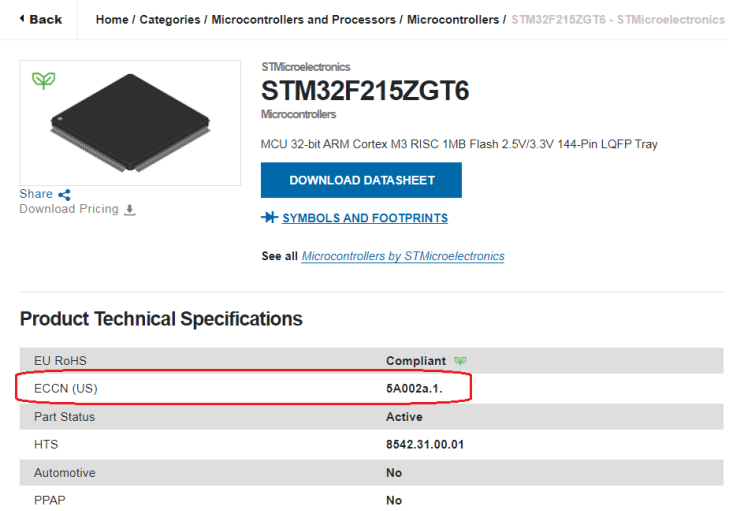Screen dimensions: 730x511
Task: Click the green leaf icon on product image
Action: [44, 81]
